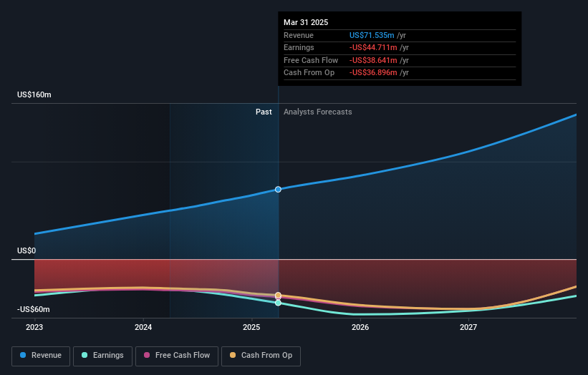Click the -US$60m y-axis label
Viewport: 588px width, 375px height.
pyautogui.click(x=34, y=309)
